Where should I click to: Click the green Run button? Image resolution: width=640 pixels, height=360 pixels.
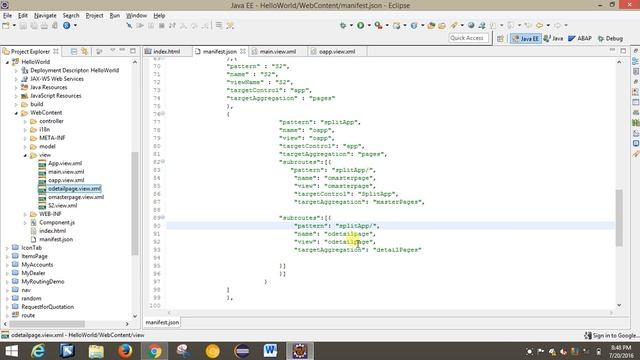(360, 25)
